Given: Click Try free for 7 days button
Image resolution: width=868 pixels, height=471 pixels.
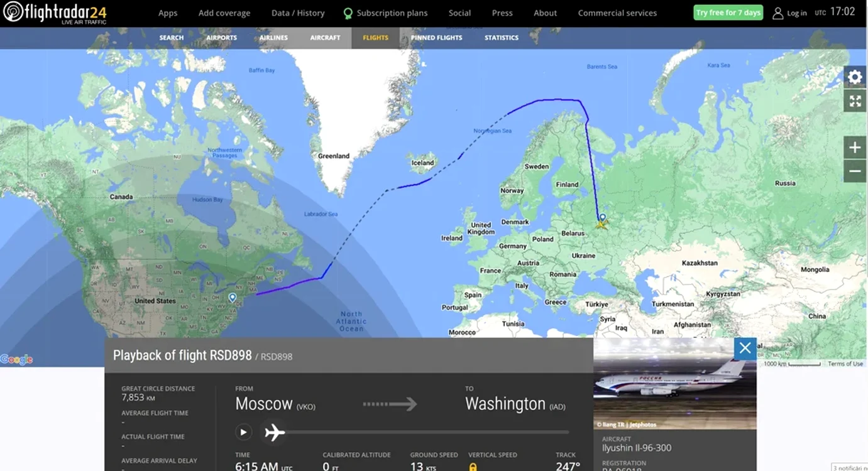Looking at the screenshot, I should pyautogui.click(x=728, y=13).
